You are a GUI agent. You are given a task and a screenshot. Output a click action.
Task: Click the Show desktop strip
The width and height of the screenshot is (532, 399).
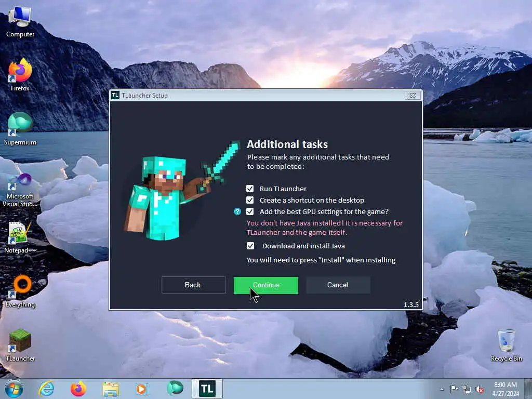click(x=528, y=389)
